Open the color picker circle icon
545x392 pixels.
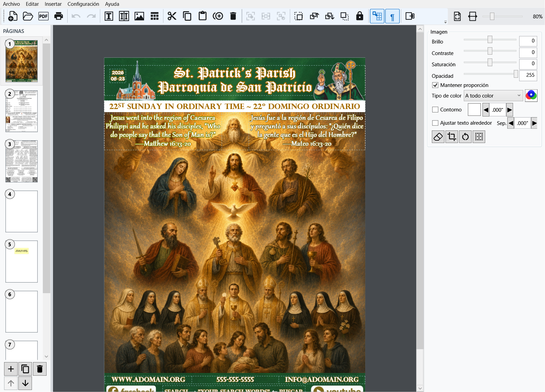click(x=531, y=95)
